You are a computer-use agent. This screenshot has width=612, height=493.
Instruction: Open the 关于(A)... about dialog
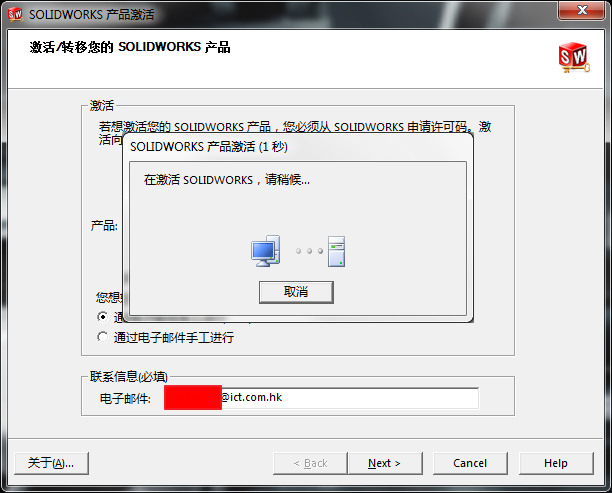pos(52,463)
